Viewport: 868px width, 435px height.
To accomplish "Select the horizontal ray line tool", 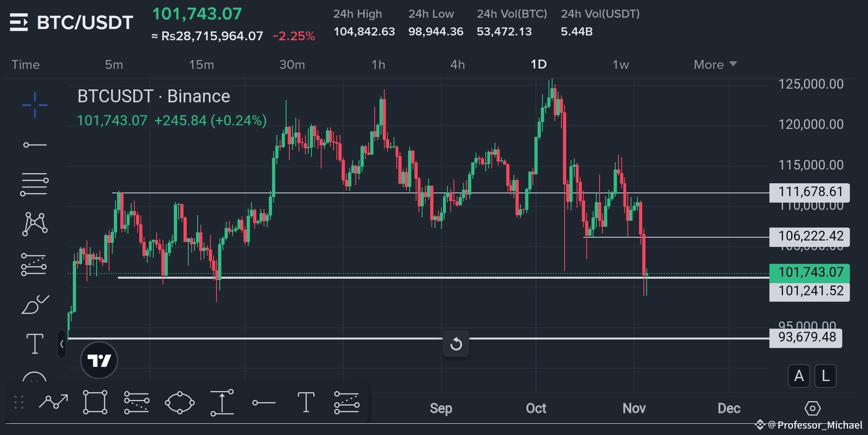I will coord(35,145).
